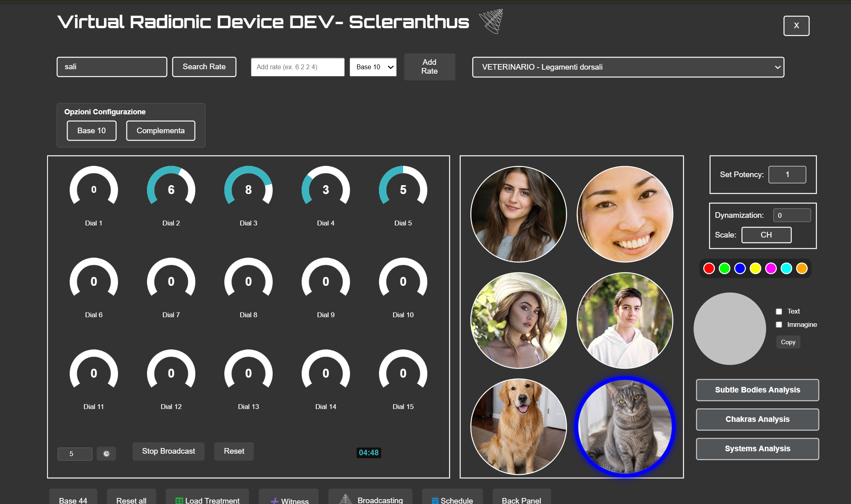Select the orange color swatch
The image size is (851, 504).
(x=802, y=268)
